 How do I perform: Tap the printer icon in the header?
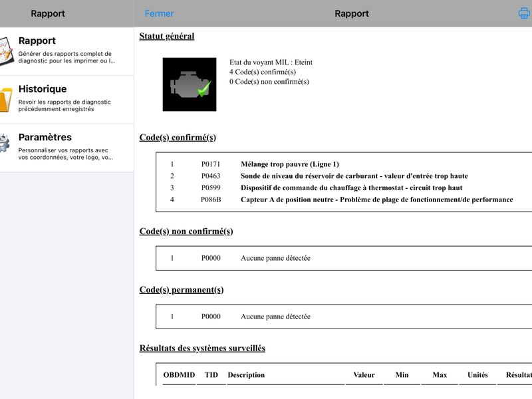point(525,13)
